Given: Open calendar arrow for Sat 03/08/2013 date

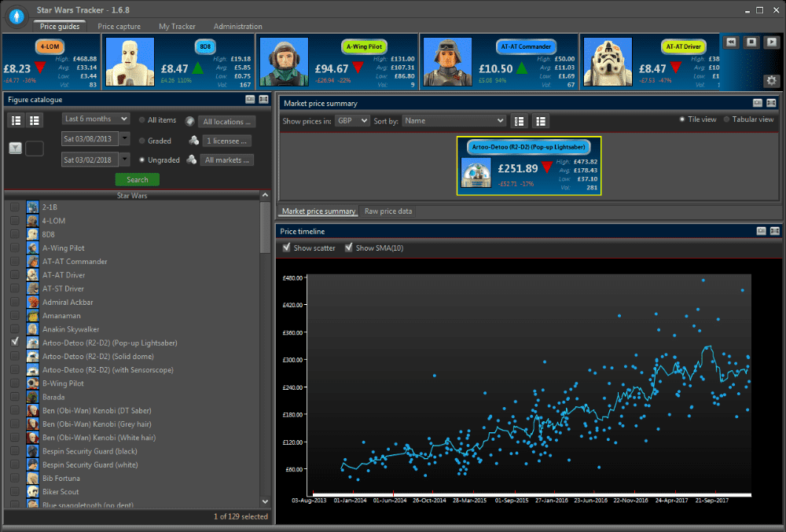Looking at the screenshot, I should (x=125, y=139).
